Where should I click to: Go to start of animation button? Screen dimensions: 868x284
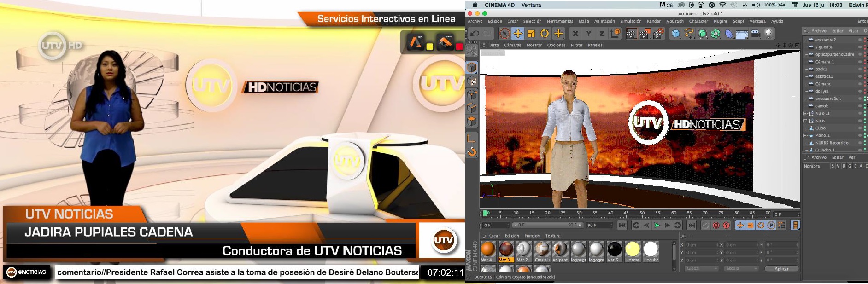622,225
